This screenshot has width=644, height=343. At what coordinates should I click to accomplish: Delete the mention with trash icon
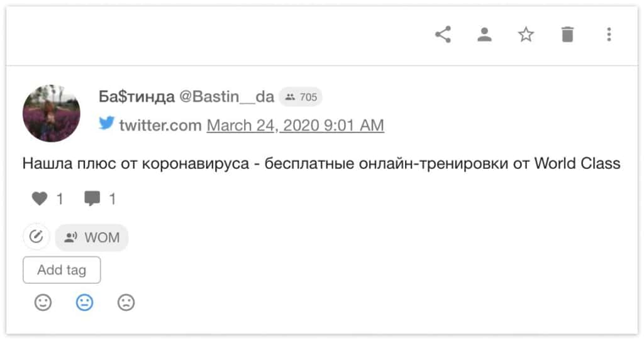tap(567, 35)
